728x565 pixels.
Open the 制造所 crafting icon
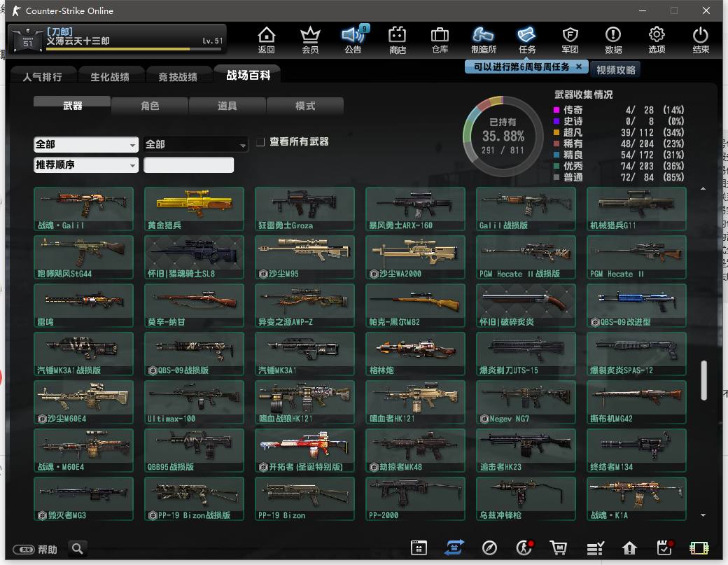point(483,40)
